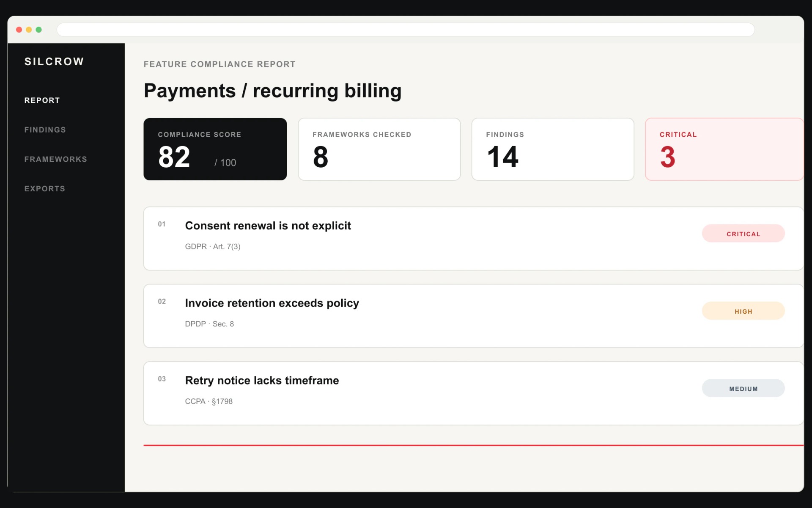
Task: Click the SILCROW logo
Action: pos(54,62)
